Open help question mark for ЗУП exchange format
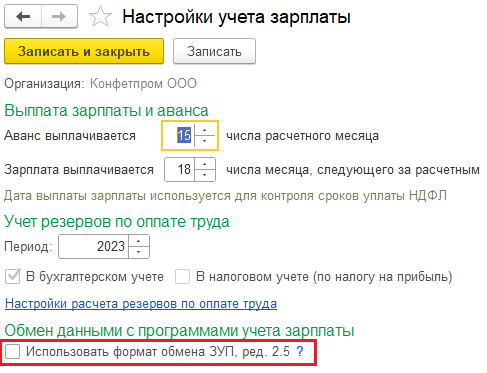487x373 pixels. [300, 351]
